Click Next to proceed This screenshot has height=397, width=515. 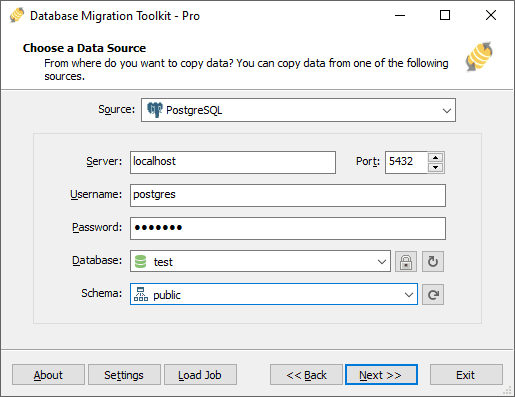[x=381, y=375]
